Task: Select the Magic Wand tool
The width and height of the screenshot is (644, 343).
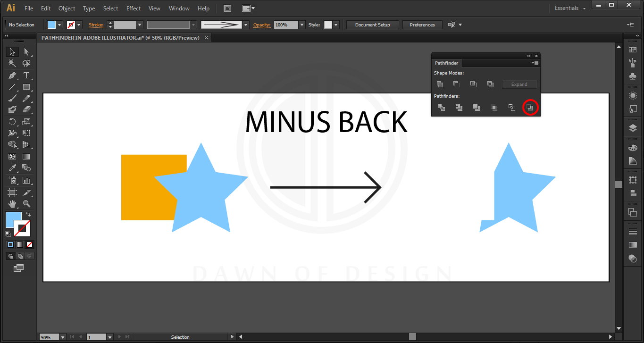Action: pyautogui.click(x=12, y=63)
